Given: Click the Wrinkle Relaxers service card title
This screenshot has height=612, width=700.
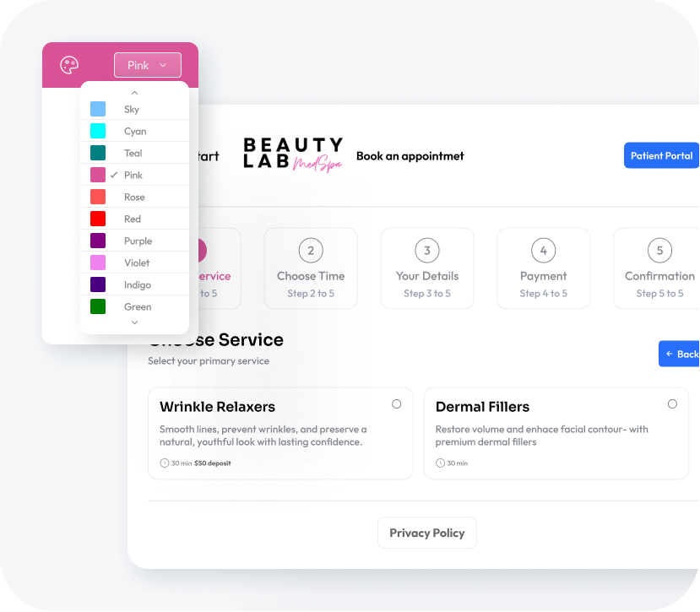Looking at the screenshot, I should [x=217, y=407].
